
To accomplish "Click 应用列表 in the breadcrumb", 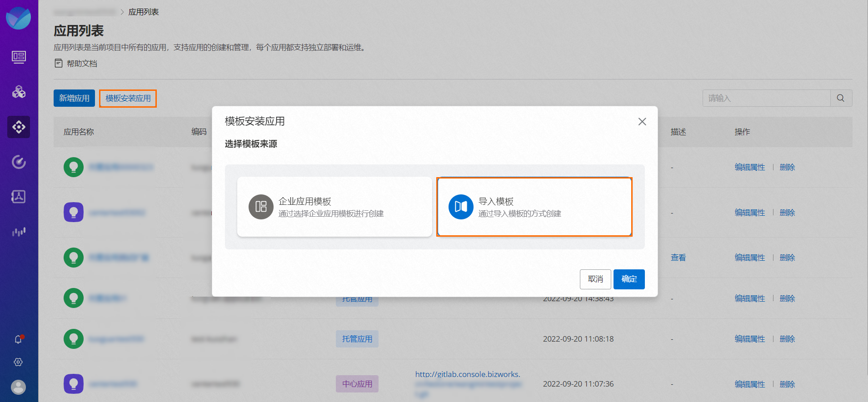I will [144, 12].
